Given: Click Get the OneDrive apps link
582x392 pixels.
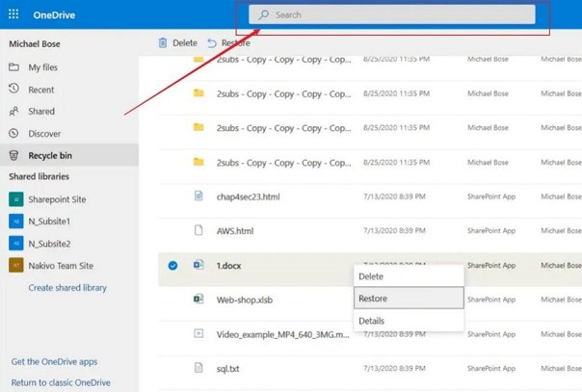Looking at the screenshot, I should tap(54, 361).
